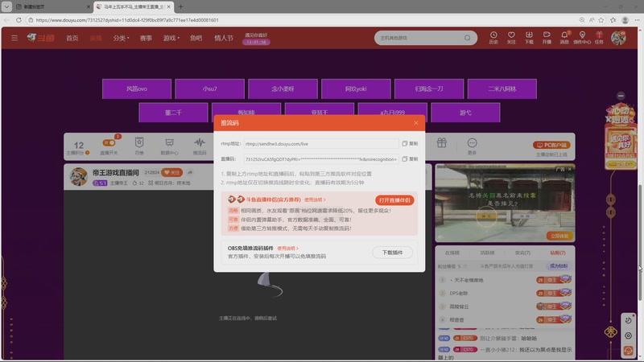This screenshot has height=362, width=644.
Task: Toggle the 直播开关 switch
Action: (x=109, y=143)
